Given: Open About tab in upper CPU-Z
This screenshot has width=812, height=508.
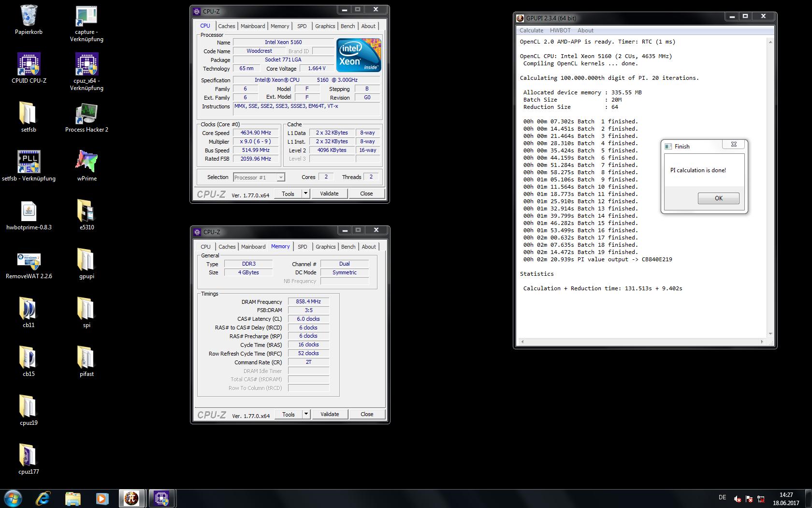Looking at the screenshot, I should (368, 26).
